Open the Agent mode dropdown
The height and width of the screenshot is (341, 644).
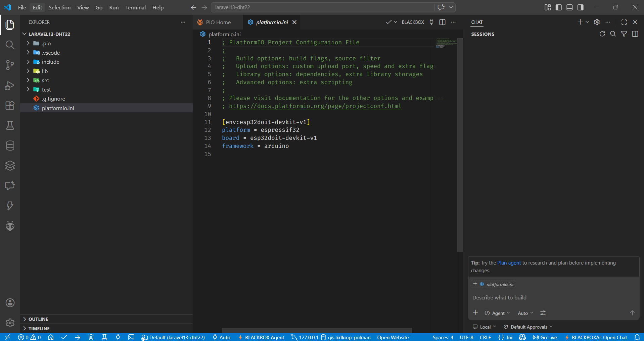click(x=497, y=313)
